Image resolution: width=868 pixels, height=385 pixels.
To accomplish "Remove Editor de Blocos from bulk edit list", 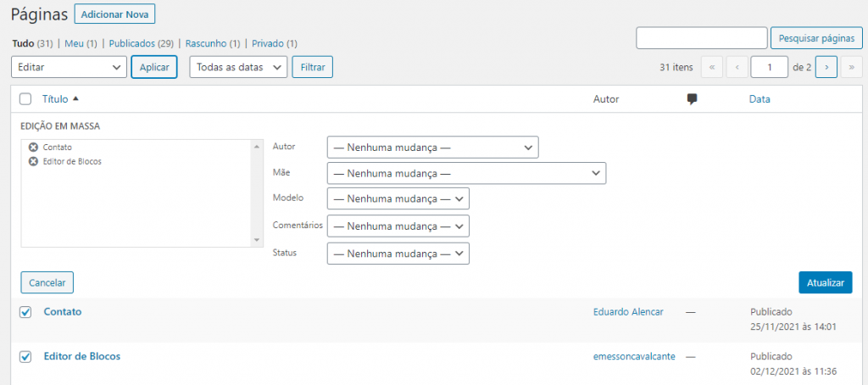I will (x=33, y=162).
